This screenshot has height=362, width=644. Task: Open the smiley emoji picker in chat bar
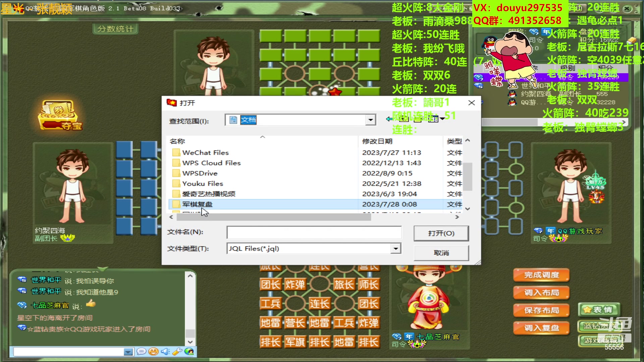point(153,352)
